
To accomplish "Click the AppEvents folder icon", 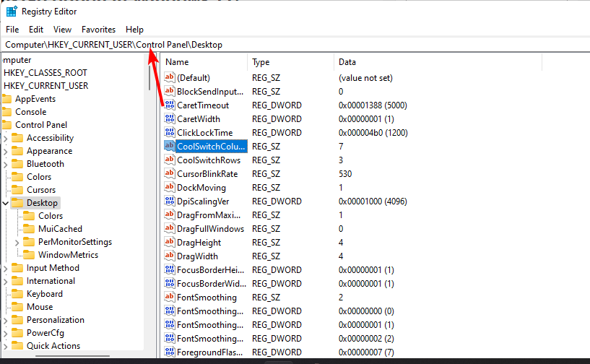I will point(6,99).
